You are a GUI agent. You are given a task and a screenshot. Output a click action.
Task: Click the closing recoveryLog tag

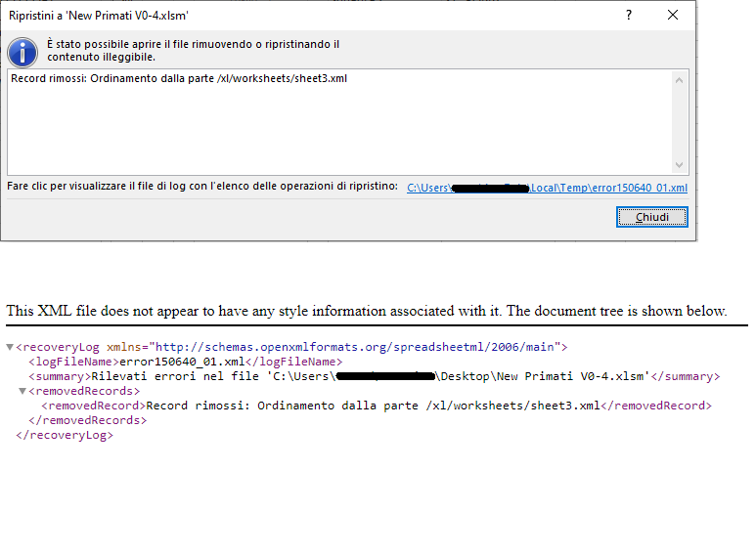point(65,435)
